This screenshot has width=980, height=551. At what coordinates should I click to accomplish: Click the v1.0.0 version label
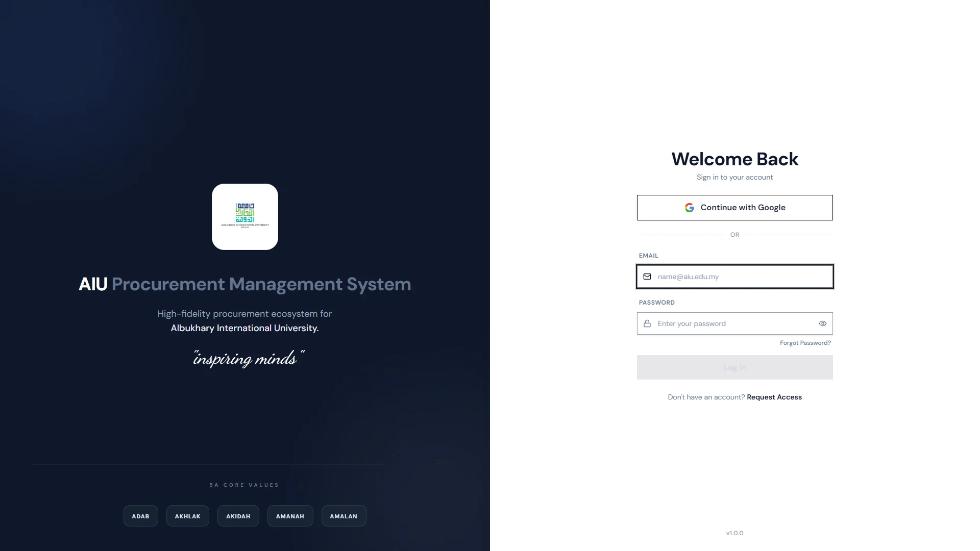(x=735, y=533)
